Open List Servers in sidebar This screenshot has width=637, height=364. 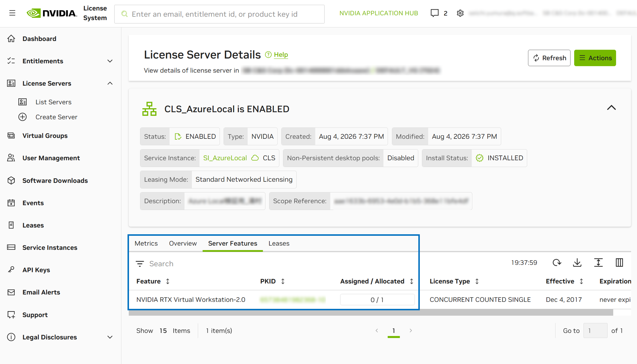click(53, 102)
